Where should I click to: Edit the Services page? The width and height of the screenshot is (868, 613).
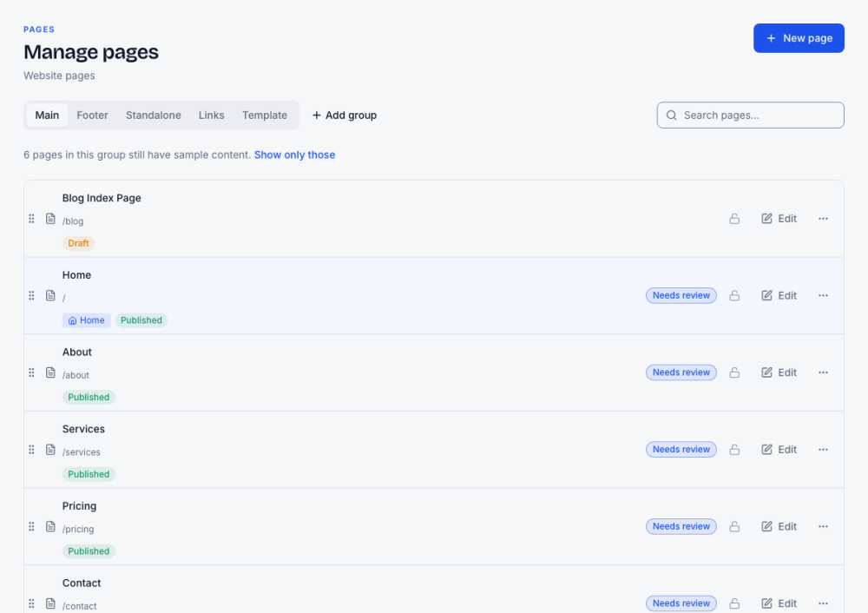779,450
